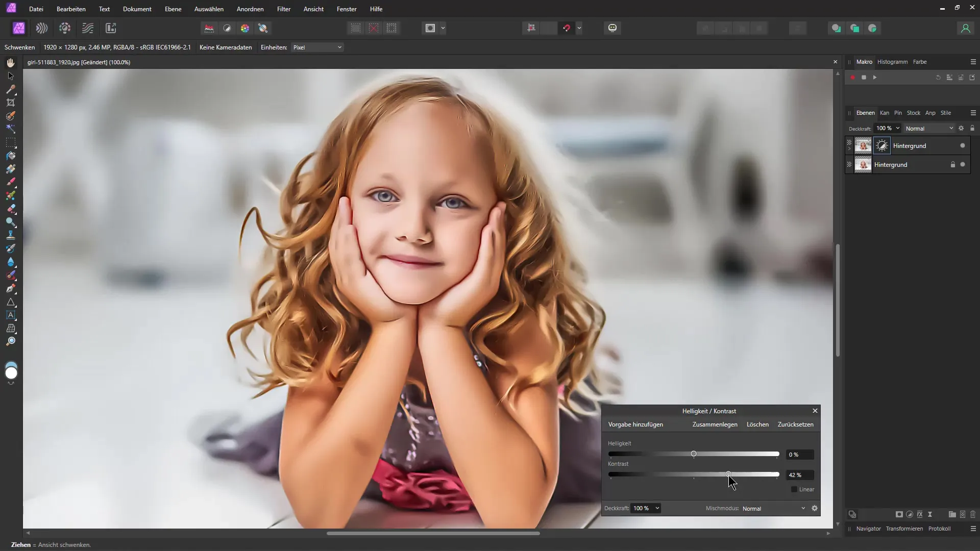The height and width of the screenshot is (551, 980).
Task: Select the Pen tool
Action: [11, 288]
